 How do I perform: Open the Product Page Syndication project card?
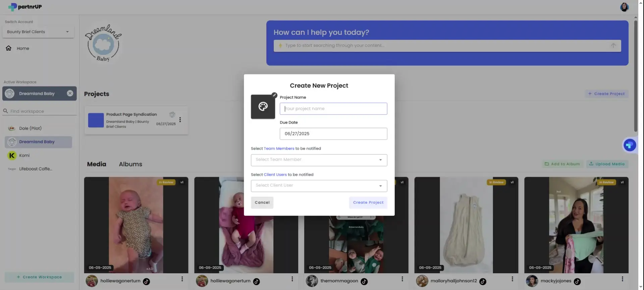tap(136, 121)
